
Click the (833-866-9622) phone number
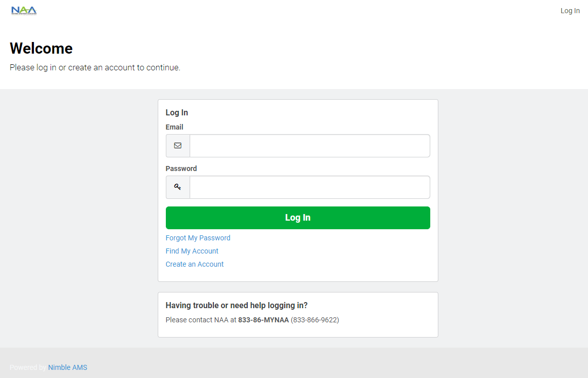point(315,320)
